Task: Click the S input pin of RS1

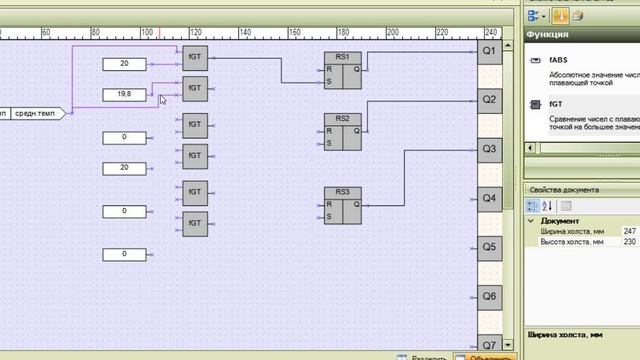Action: 319,82
